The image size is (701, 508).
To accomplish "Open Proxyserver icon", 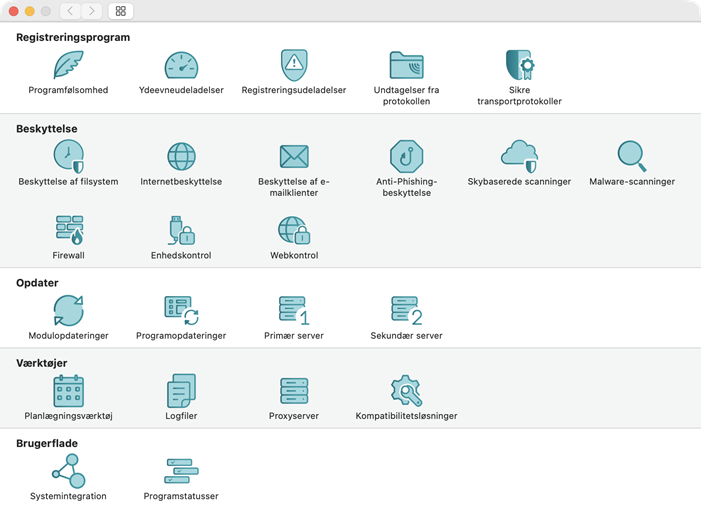I will 294,391.
